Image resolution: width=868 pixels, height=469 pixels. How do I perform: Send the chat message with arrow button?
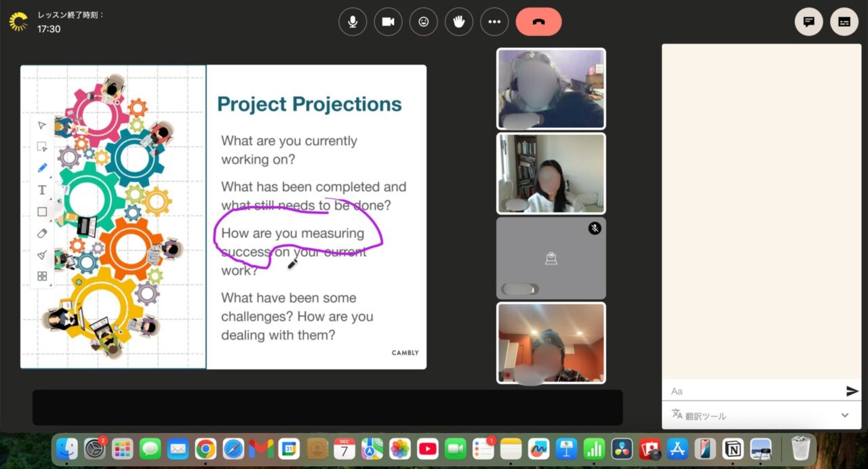pos(852,391)
